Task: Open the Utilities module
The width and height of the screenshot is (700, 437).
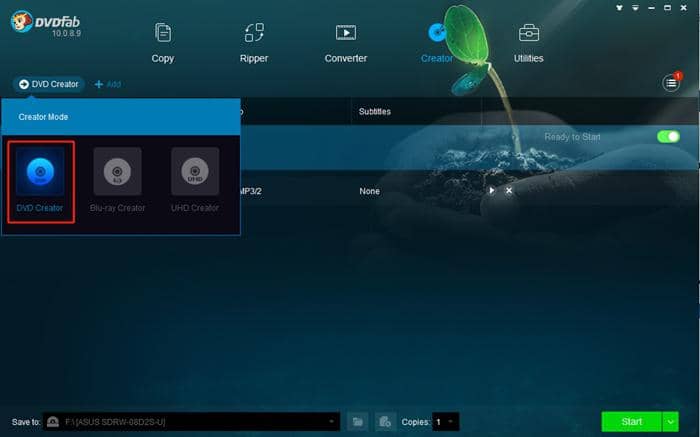Action: coord(529,43)
